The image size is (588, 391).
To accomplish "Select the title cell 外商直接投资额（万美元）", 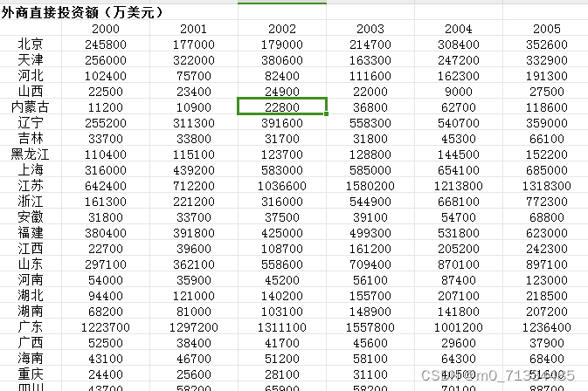I will [82, 12].
